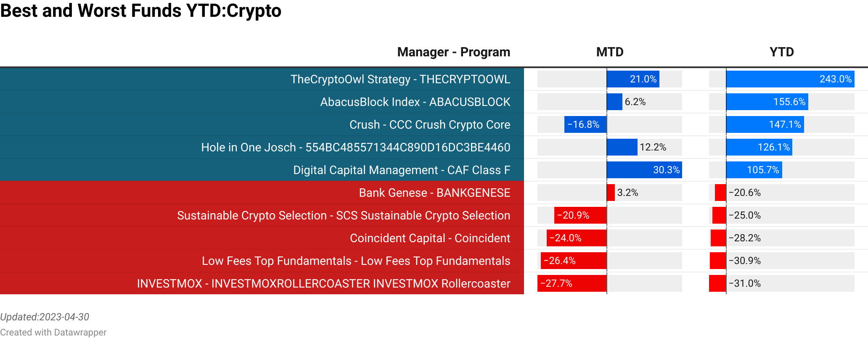Click the Sustainable Crypto Selection row label

pos(344,216)
